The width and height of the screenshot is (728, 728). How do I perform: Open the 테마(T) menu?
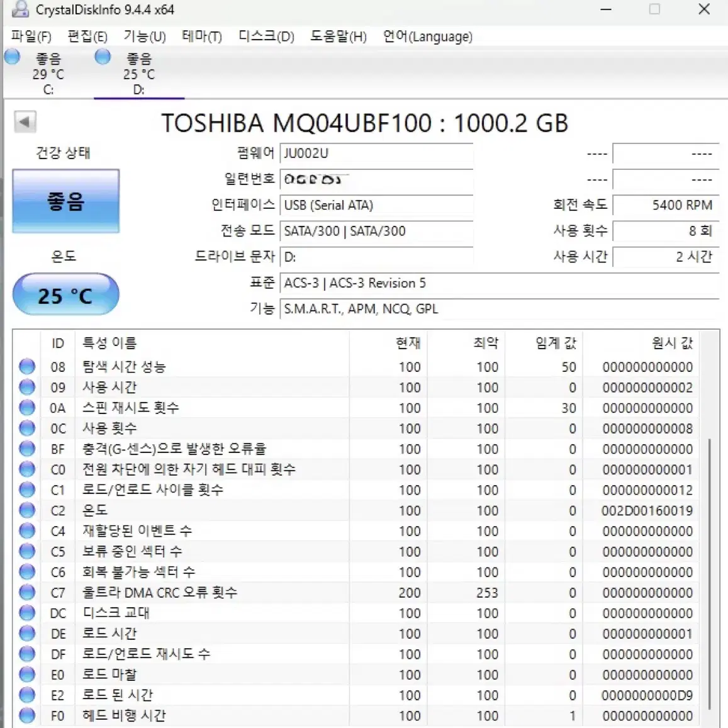pos(202,36)
